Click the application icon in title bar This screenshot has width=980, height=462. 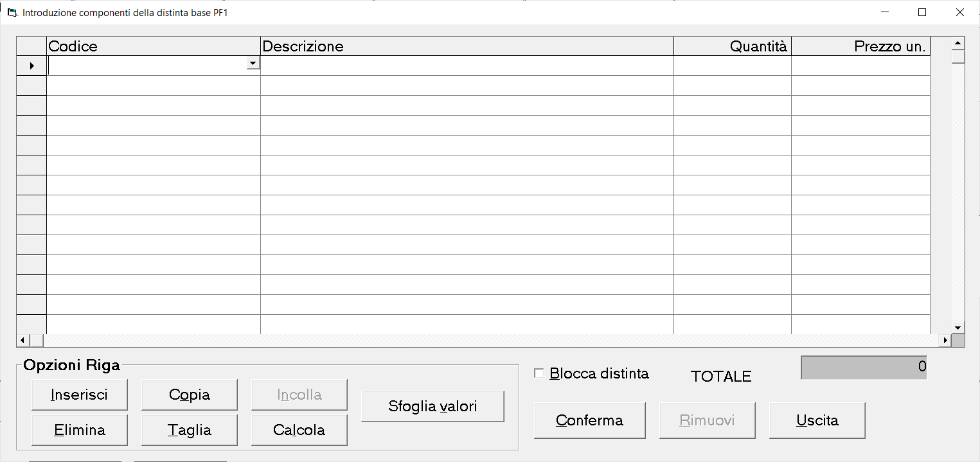(x=12, y=12)
